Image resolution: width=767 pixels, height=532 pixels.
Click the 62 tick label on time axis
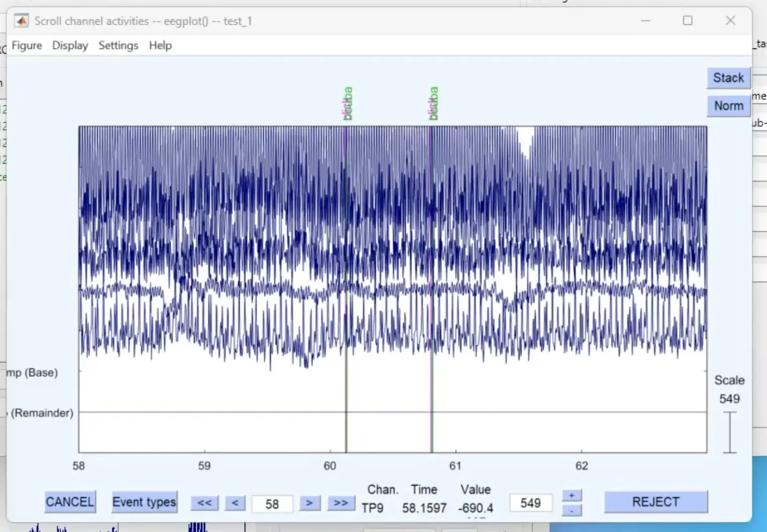click(581, 465)
